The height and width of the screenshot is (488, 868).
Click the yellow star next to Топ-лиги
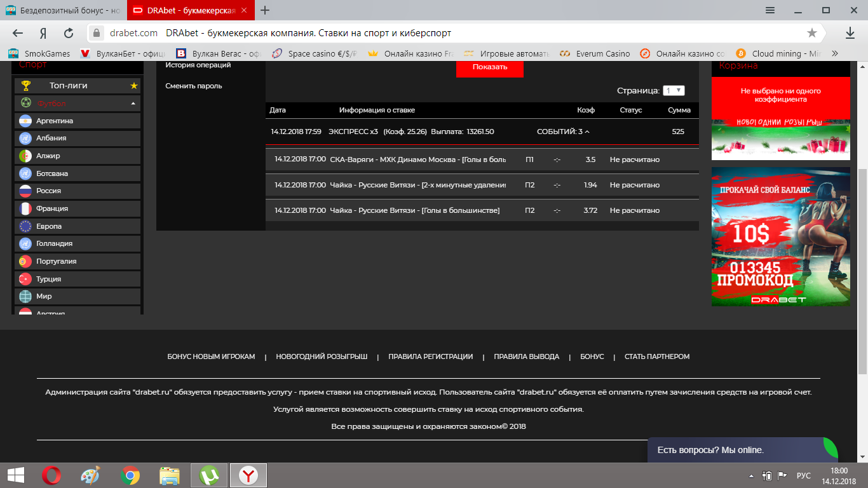[x=133, y=85]
